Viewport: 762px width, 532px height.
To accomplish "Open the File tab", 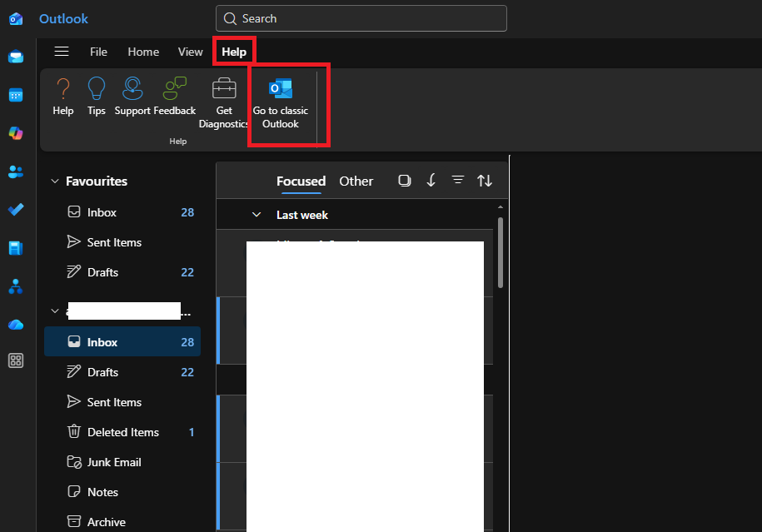I will pyautogui.click(x=98, y=52).
